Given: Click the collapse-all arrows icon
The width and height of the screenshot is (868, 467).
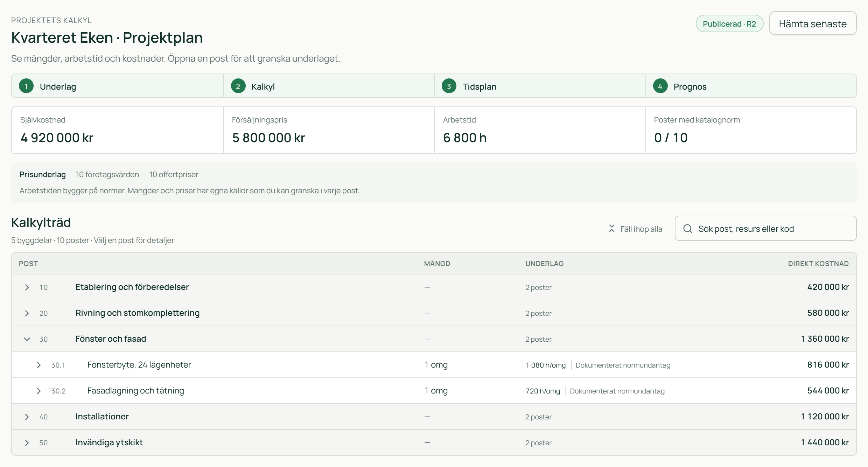Looking at the screenshot, I should coord(612,229).
